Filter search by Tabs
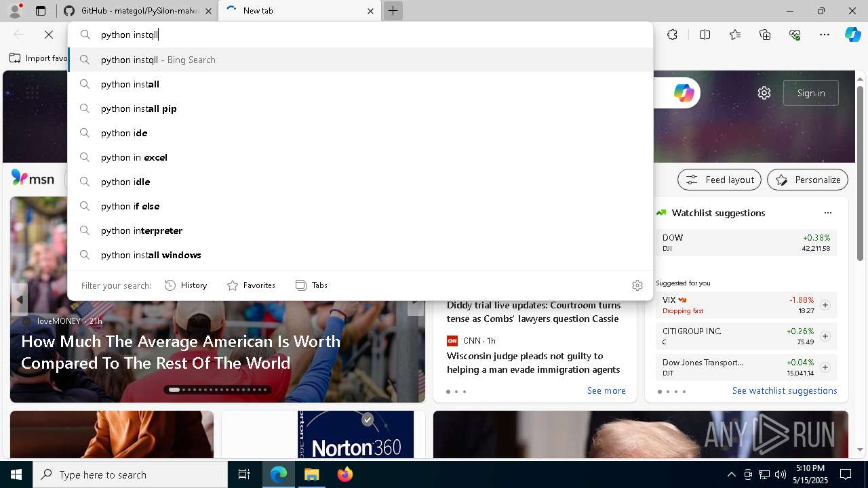This screenshot has height=488, width=868. click(311, 285)
